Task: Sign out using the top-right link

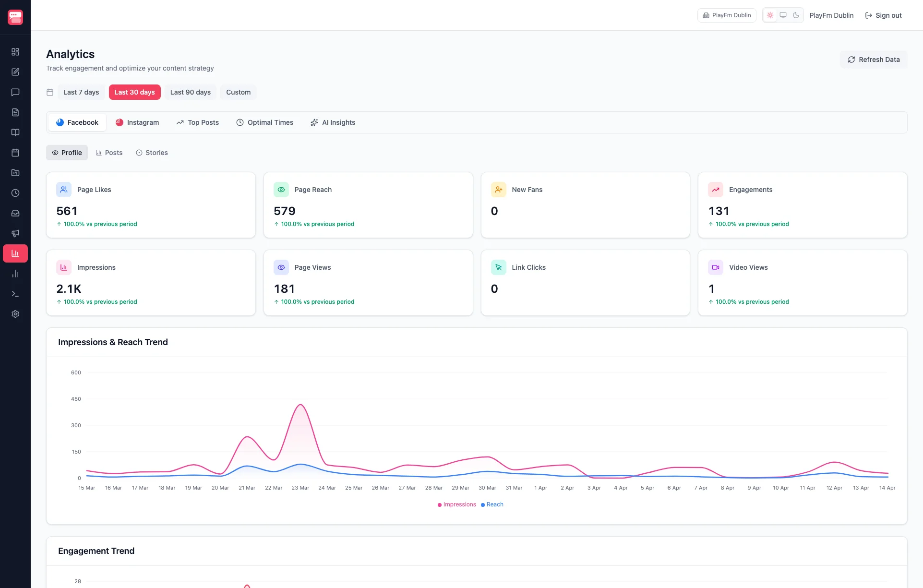Action: (x=884, y=15)
